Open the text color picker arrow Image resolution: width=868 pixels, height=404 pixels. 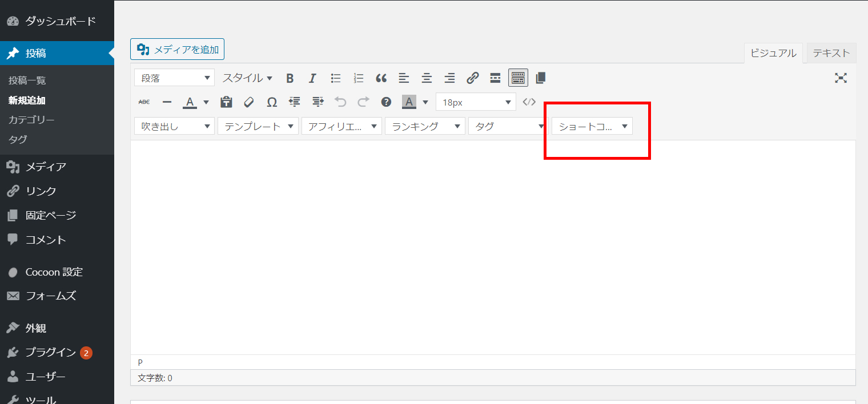pos(206,102)
